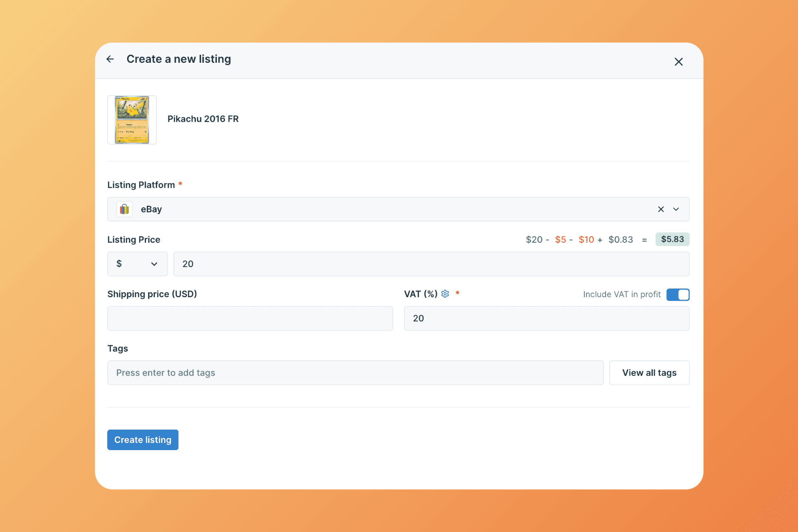The height and width of the screenshot is (532, 798).
Task: Click the $5.83 profit badge
Action: coord(672,239)
